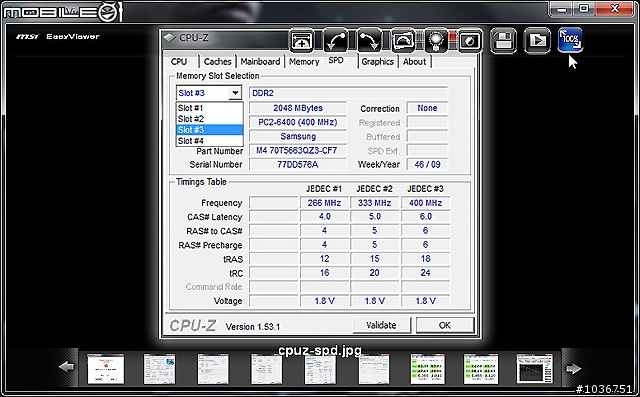Click the CAS# Latency value 6.0
The height and width of the screenshot is (397, 640).
pyautogui.click(x=425, y=217)
